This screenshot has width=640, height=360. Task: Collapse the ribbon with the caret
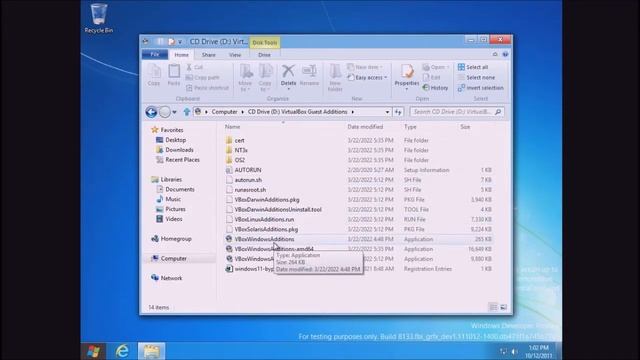point(495,54)
